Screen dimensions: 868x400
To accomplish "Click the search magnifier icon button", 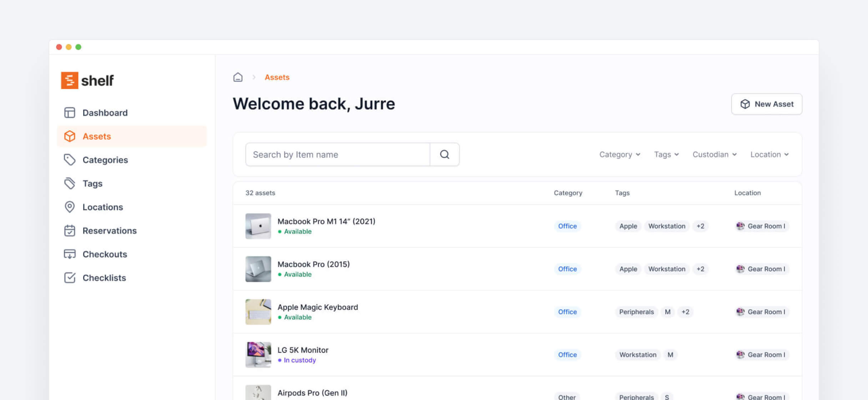I will coord(444,154).
